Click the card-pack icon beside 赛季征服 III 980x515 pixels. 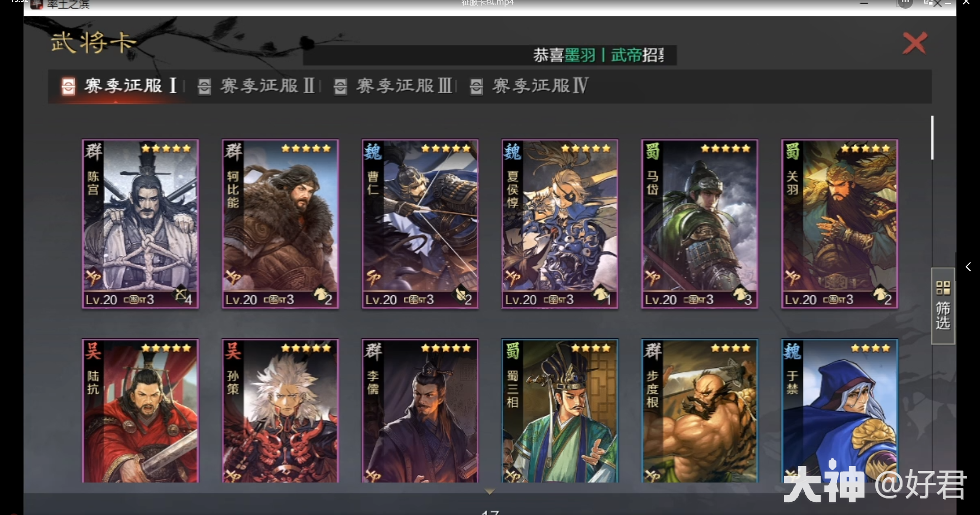tap(341, 86)
